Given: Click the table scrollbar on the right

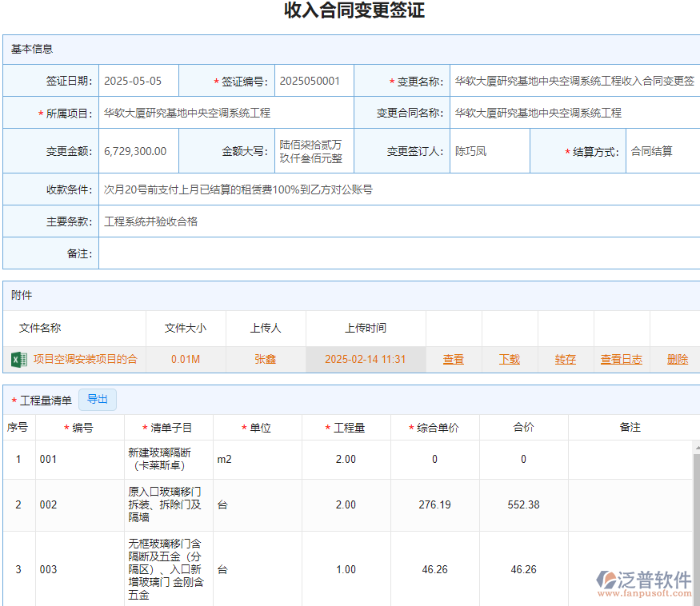Looking at the screenshot, I should (x=695, y=496).
